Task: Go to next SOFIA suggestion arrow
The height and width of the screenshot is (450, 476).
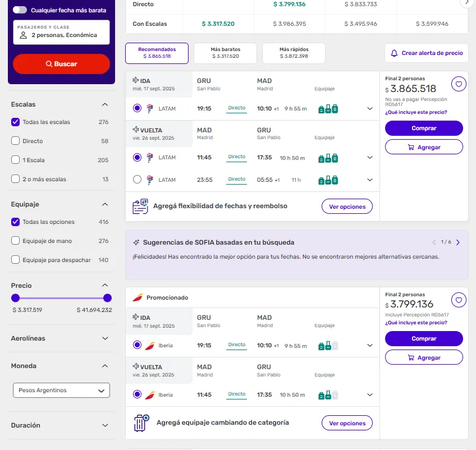Action: (x=458, y=242)
